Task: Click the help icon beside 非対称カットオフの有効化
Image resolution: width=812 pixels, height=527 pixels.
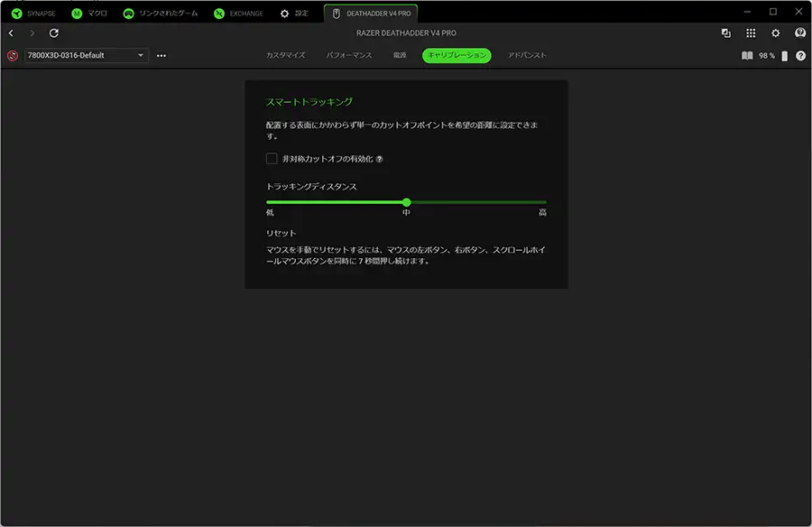Action: (x=379, y=159)
